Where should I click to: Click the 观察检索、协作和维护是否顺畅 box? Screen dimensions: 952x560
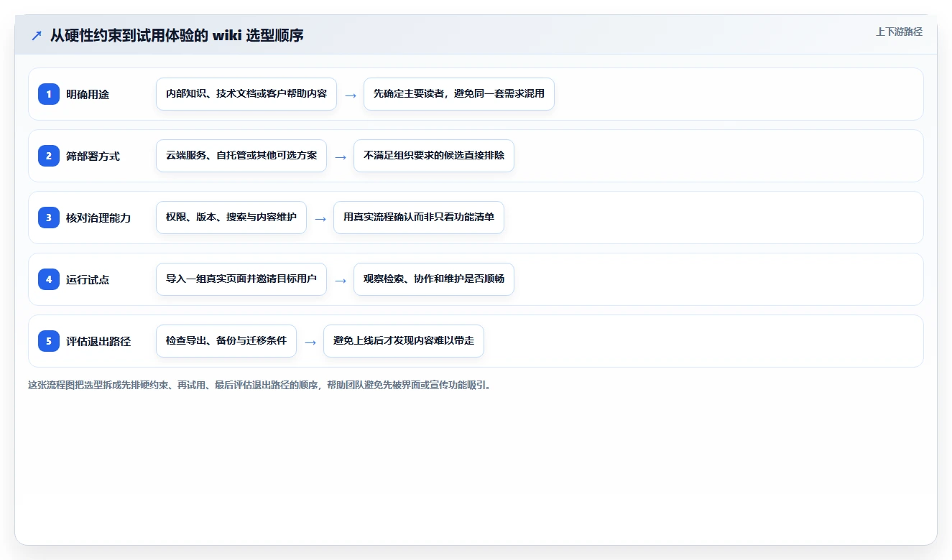434,279
